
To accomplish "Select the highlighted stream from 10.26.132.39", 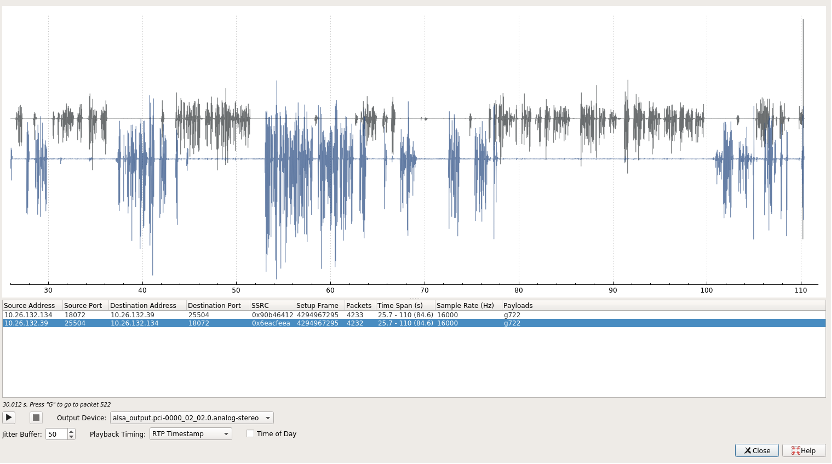I will tap(30, 323).
